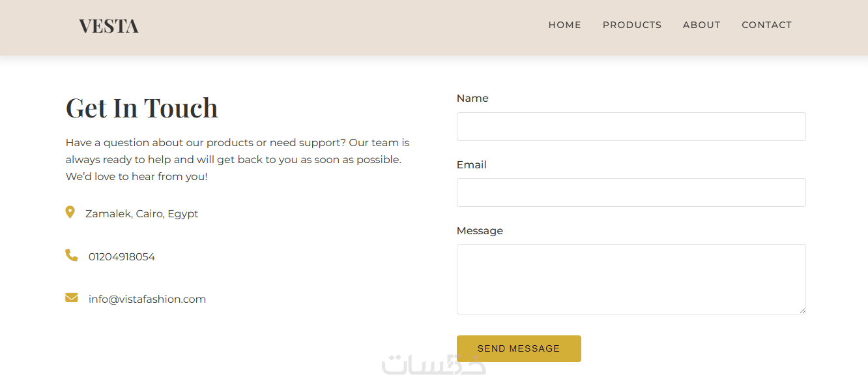
Task: Focus the Email input field
Action: (x=631, y=192)
